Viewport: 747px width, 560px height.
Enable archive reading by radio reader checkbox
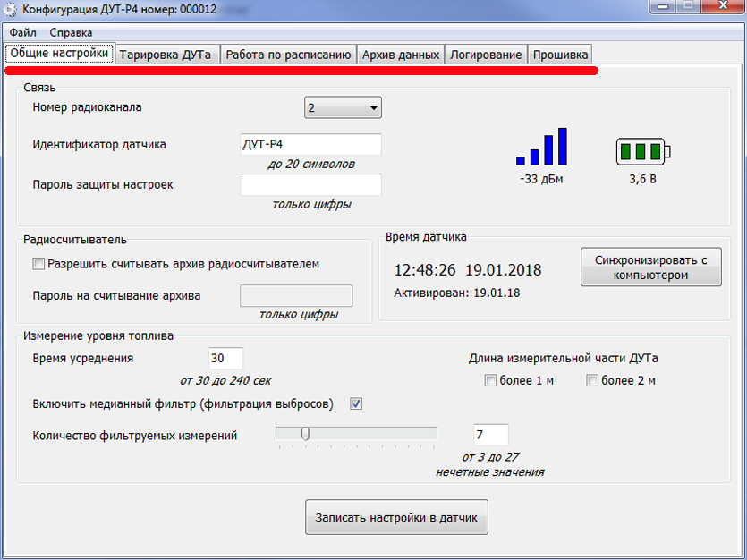point(38,264)
